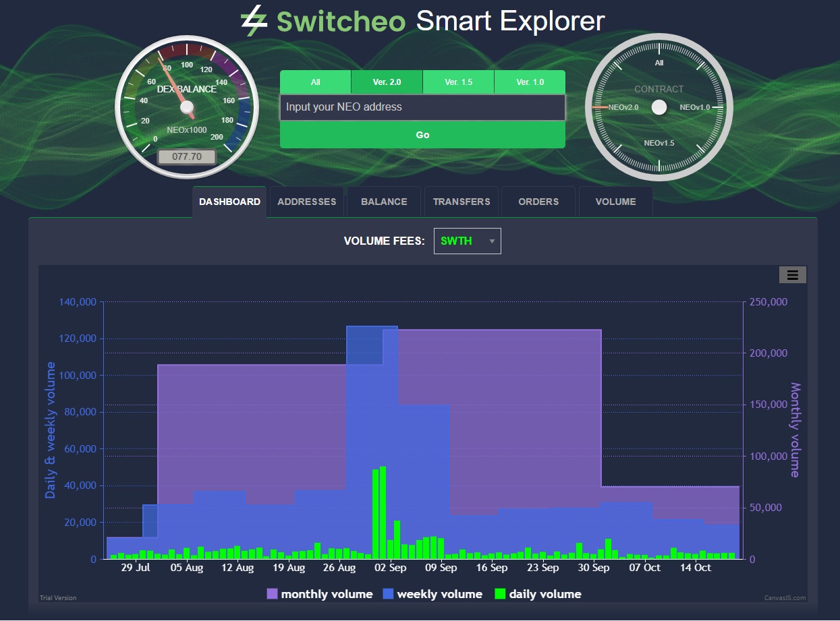Select the All version filter
Screen dimensions: 840x621
click(x=315, y=82)
